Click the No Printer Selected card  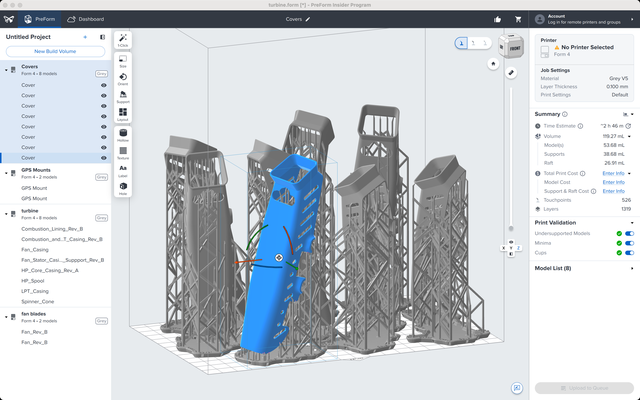584,49
